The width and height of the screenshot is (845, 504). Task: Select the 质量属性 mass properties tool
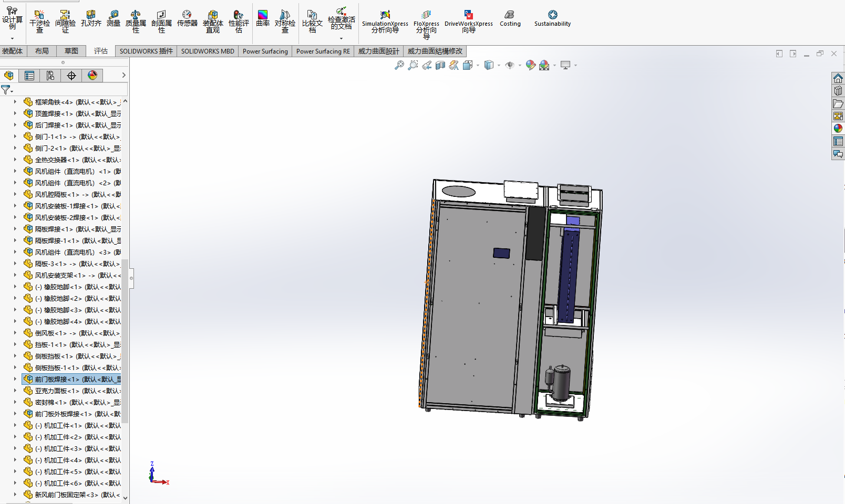[x=135, y=20]
